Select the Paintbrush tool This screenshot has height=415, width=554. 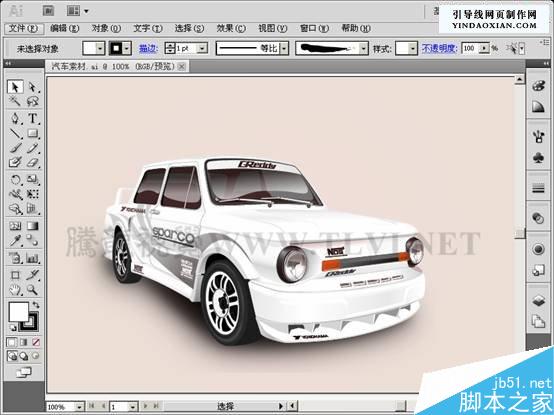click(15, 148)
